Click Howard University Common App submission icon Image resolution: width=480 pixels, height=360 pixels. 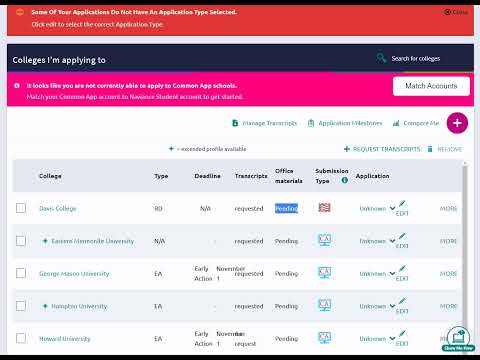[x=325, y=338]
